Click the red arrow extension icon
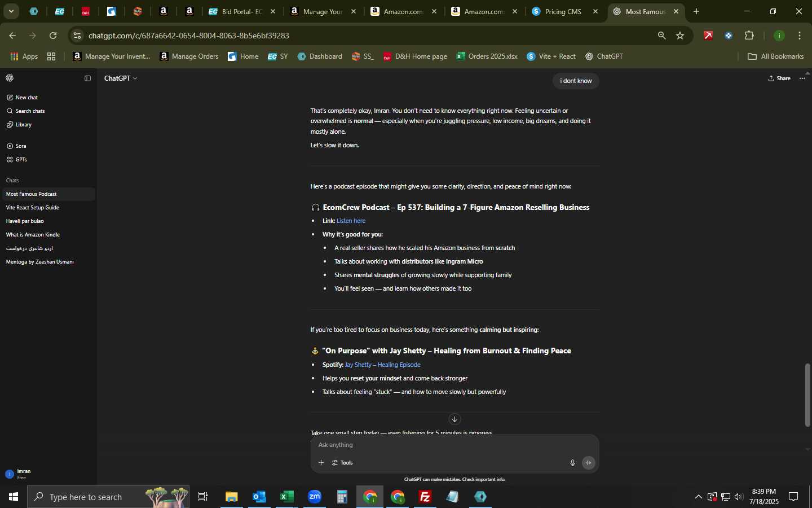This screenshot has height=508, width=812. point(708,36)
